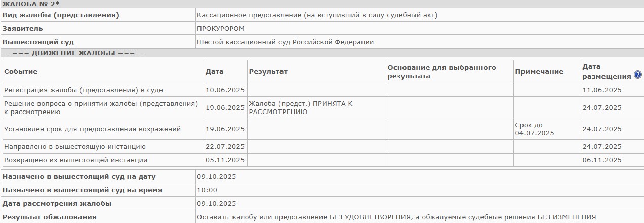Click the 06.11.2025 placement date

click(x=602, y=160)
